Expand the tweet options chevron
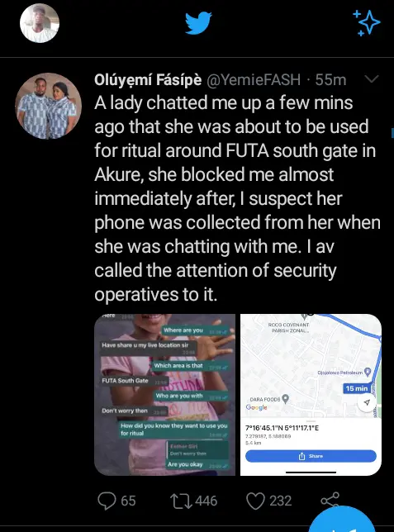 point(371,79)
